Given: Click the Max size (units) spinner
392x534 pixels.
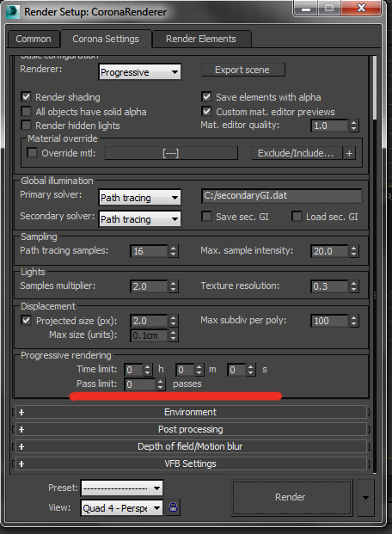Looking at the screenshot, I should tap(174, 335).
